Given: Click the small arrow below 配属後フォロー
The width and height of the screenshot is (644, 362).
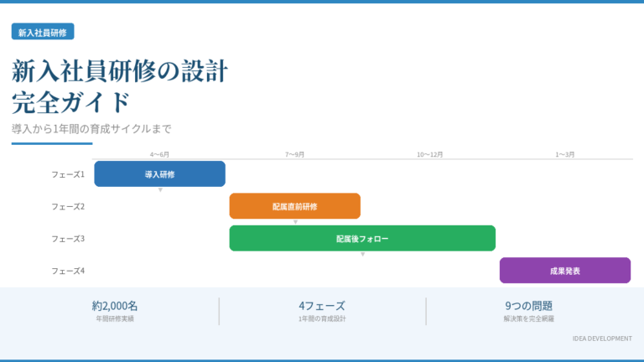Looking at the screenshot, I should [362, 254].
